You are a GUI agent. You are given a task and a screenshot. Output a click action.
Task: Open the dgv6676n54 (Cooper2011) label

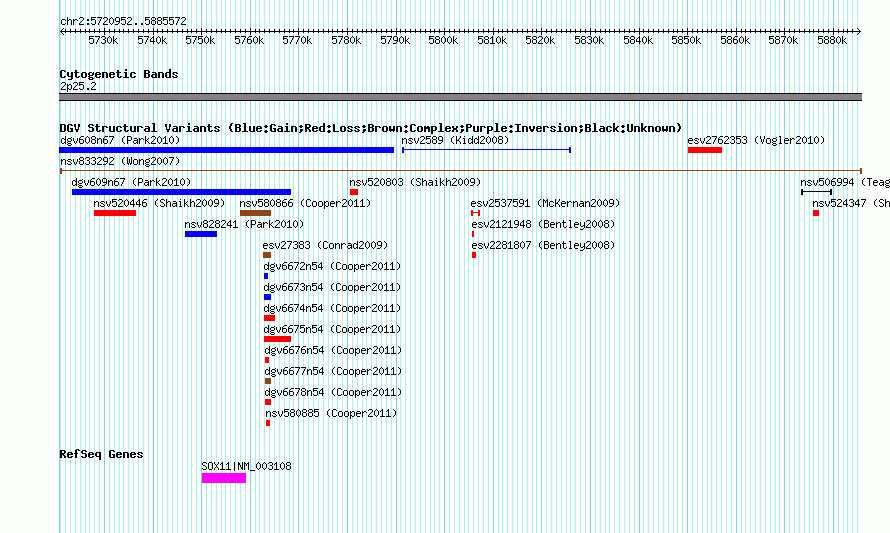pyautogui.click(x=333, y=350)
